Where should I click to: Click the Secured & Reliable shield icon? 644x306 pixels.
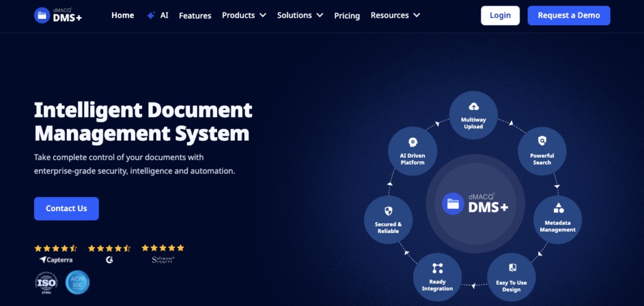[388, 211]
